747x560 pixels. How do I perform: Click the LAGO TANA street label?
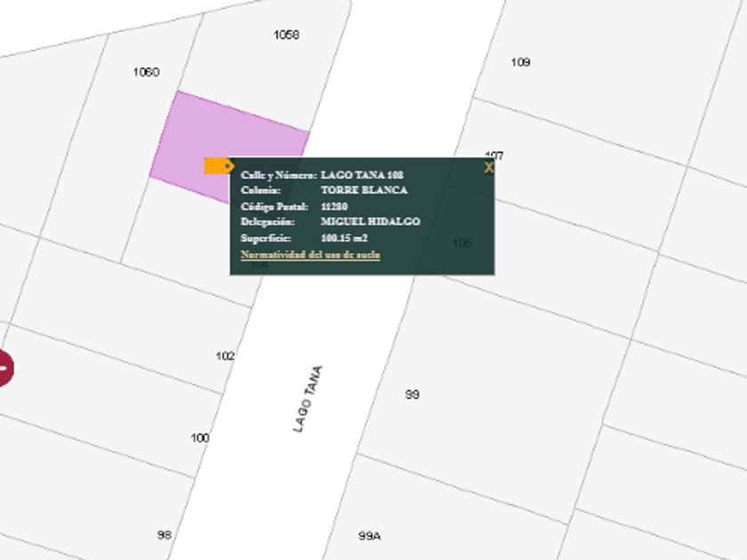coord(308,399)
